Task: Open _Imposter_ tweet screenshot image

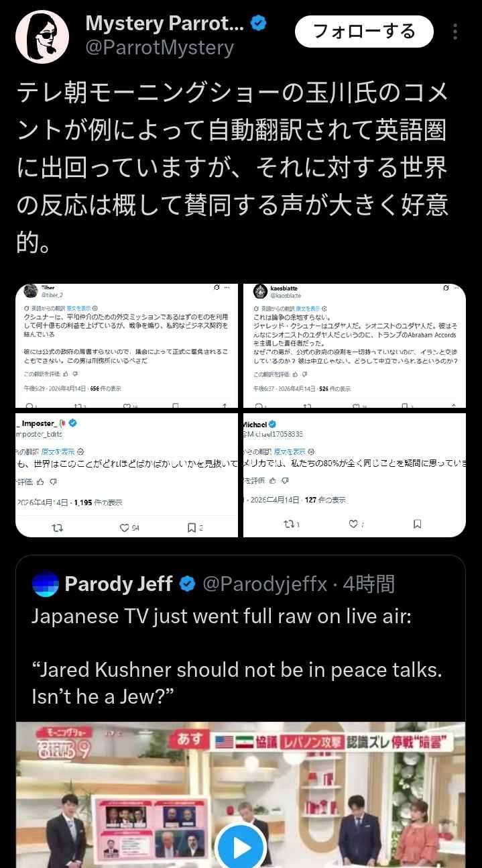Action: pyautogui.click(x=127, y=475)
